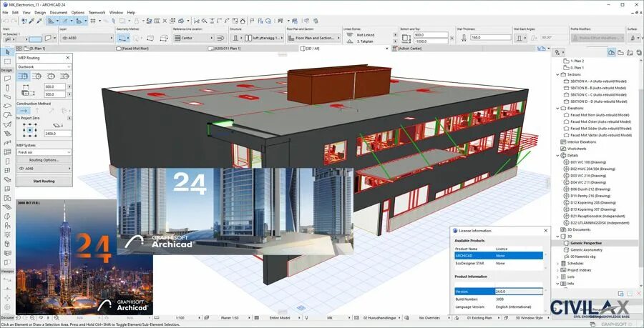
Task: Click the Routing Options button
Action: point(44,160)
